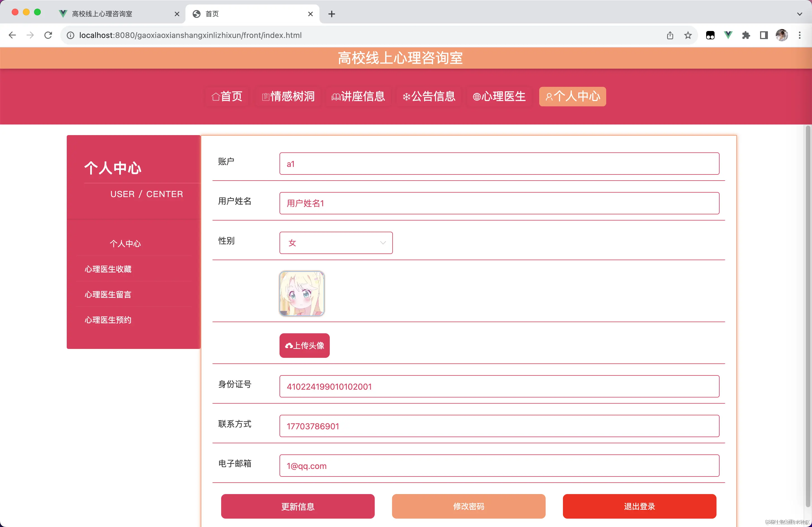Click the cloud upload icon on 上传头像
The height and width of the screenshot is (527, 812).
coord(290,346)
